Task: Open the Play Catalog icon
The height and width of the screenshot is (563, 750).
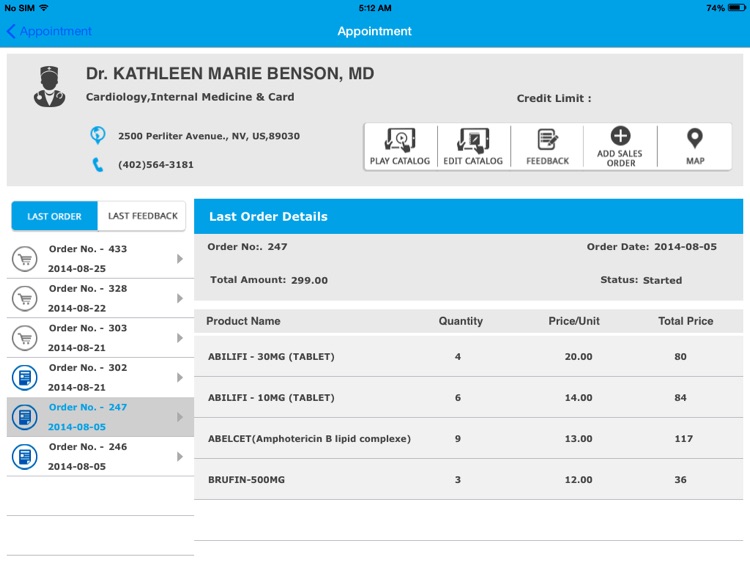Action: coord(400,140)
